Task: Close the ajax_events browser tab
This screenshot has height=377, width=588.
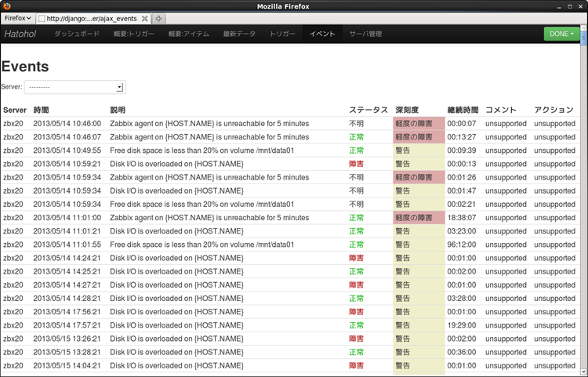Action: [144, 18]
